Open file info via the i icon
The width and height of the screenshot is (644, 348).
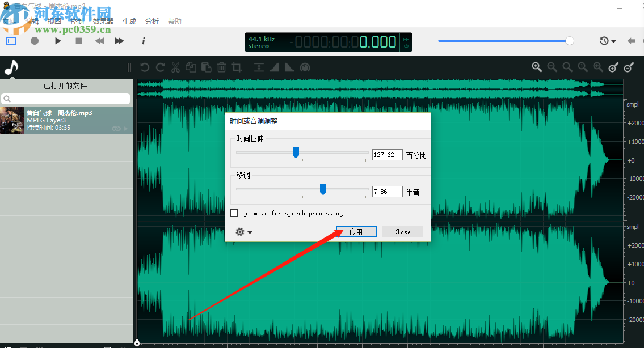144,41
